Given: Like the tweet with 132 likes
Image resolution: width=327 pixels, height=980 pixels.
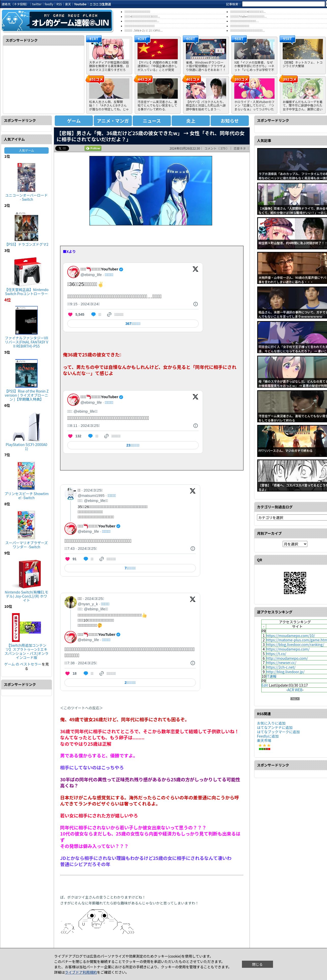Looking at the screenshot, I should point(70,436).
